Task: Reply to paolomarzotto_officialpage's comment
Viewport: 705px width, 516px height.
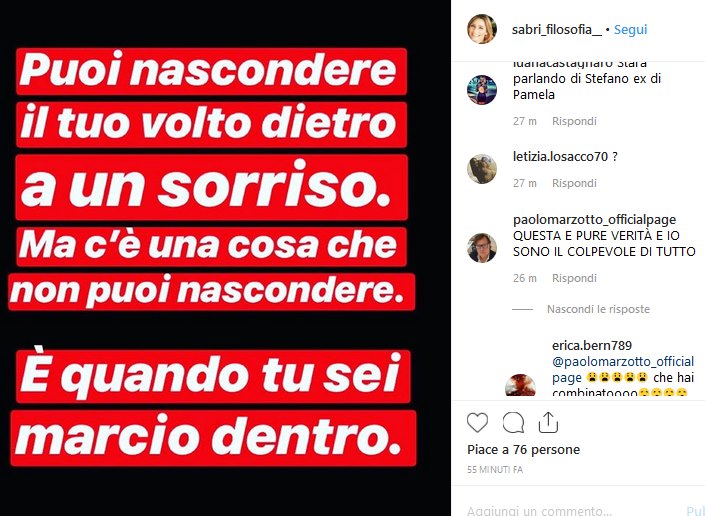Action: pos(574,278)
